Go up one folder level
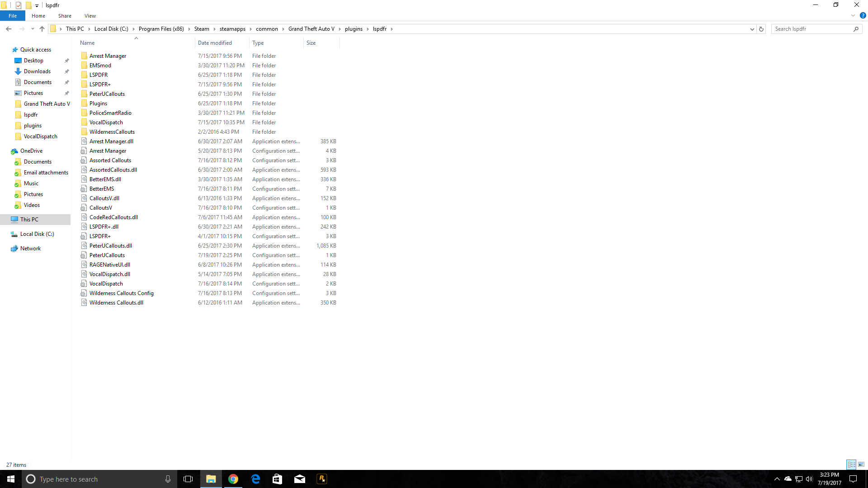The image size is (868, 488). tap(42, 29)
